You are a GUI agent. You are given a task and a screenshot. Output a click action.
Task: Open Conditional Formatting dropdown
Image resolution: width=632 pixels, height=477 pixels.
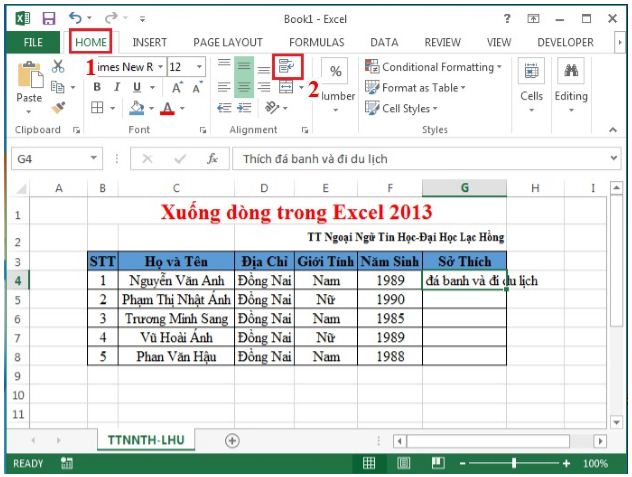tap(433, 67)
